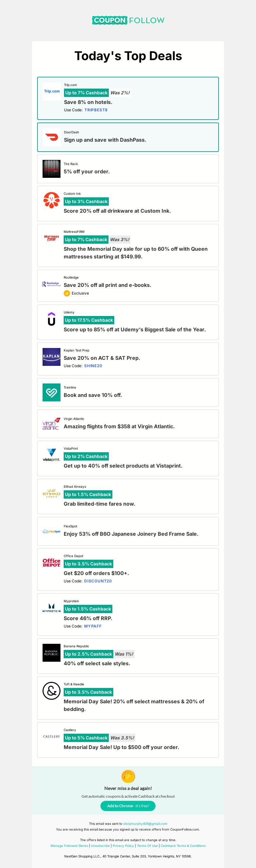Viewport: 256px width, 868px height.
Task: Select the Custom Ink octopus logo
Action: pos(52,200)
